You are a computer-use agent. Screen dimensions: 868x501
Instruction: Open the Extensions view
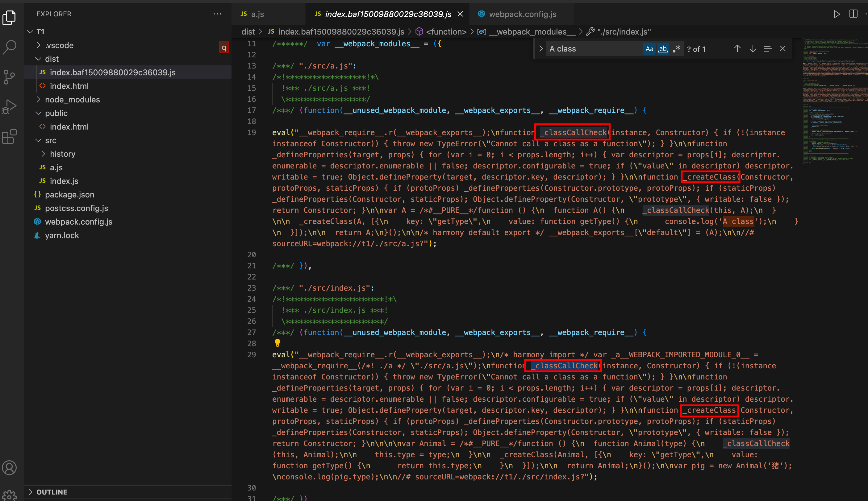click(9, 137)
